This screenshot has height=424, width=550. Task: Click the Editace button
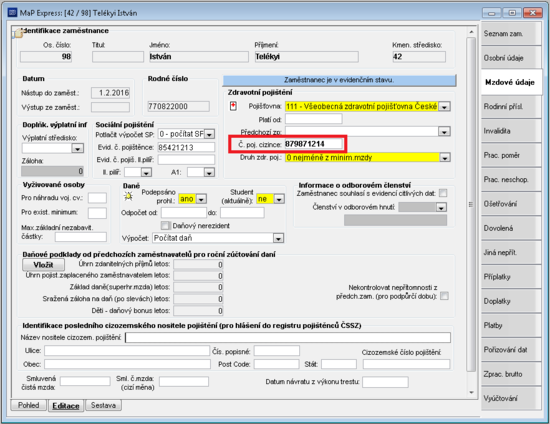[x=66, y=406]
